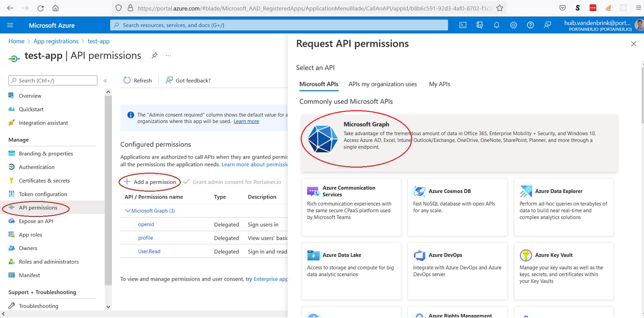Switch to APIs my organization uses tab
This screenshot has width=644, height=318.
(x=382, y=84)
